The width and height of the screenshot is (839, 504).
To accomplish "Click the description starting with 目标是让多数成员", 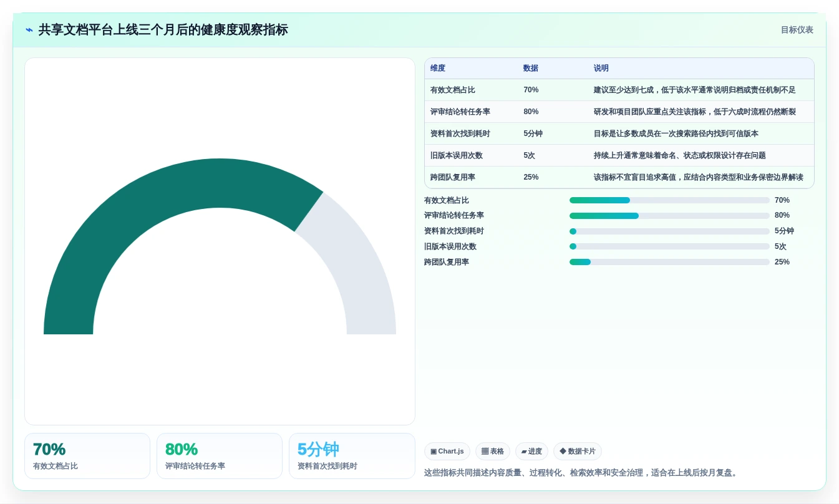I will [x=676, y=133].
